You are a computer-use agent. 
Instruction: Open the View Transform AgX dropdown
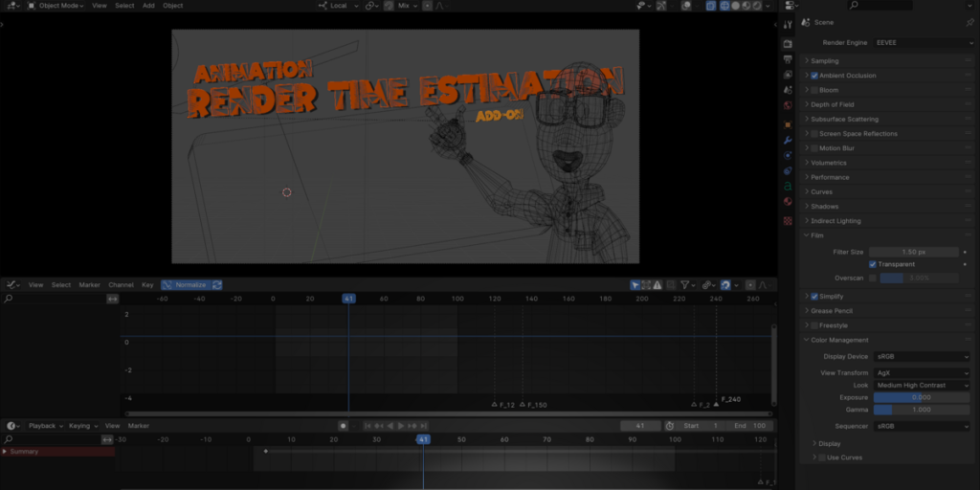click(922, 373)
